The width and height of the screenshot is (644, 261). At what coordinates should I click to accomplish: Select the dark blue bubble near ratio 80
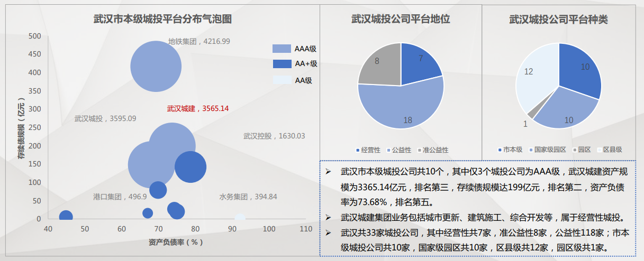(191, 166)
